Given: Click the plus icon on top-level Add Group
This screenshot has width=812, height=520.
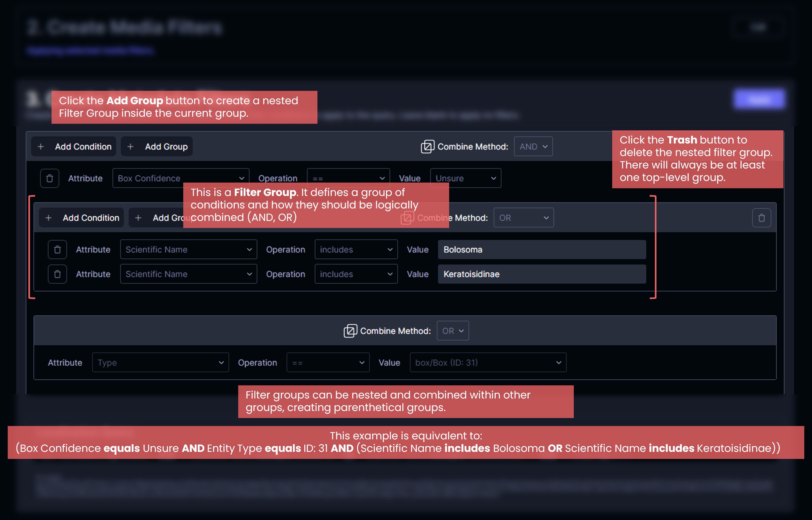Looking at the screenshot, I should coord(130,146).
